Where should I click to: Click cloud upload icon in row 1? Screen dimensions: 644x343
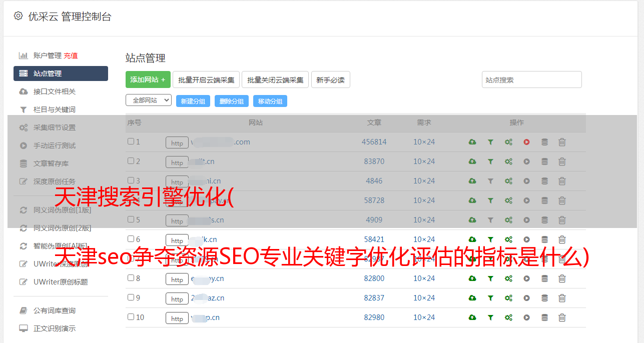point(472,142)
